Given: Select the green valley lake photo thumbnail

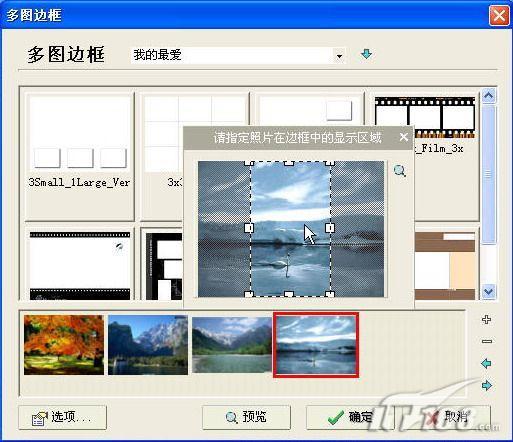Looking at the screenshot, I should (232, 345).
